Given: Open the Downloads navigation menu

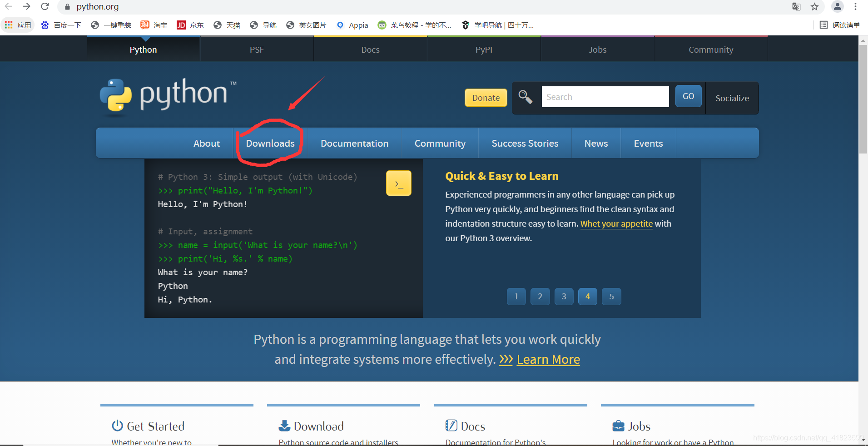Looking at the screenshot, I should point(270,143).
